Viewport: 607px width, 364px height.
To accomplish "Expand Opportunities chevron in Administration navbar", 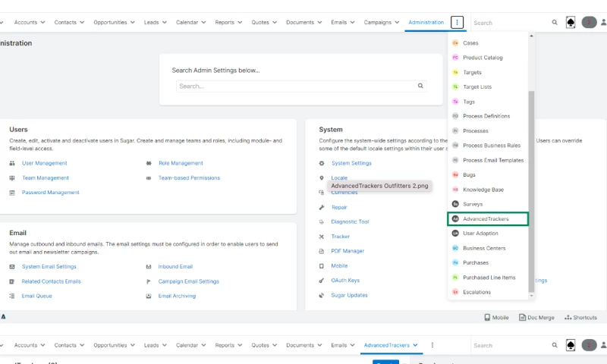I will 132,23.
